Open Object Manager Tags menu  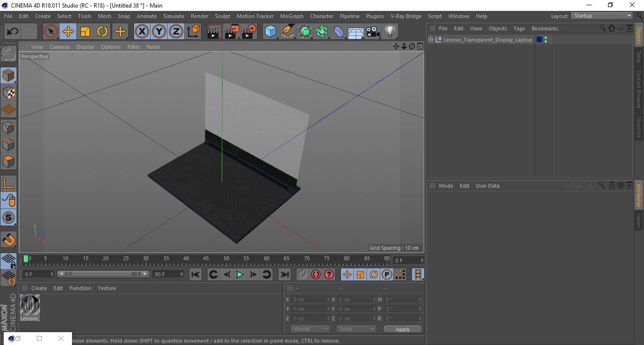pos(519,28)
